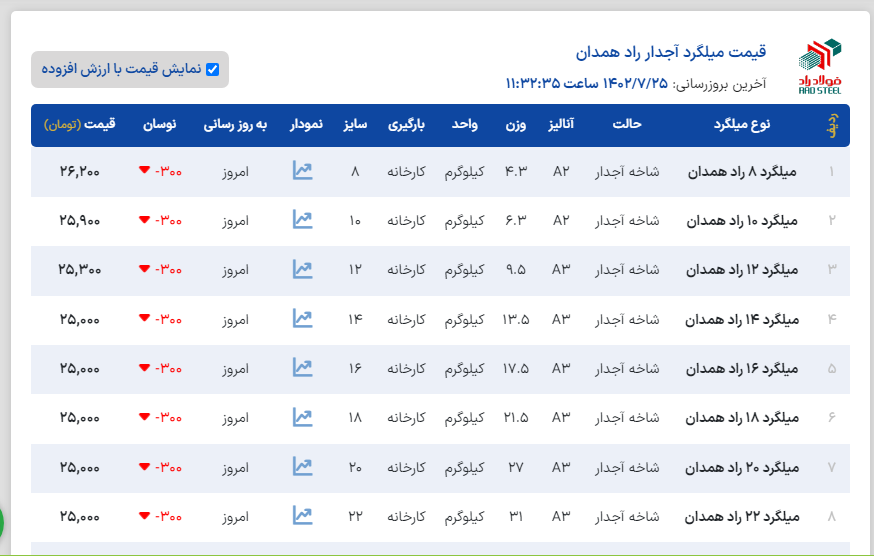Open the میلگرد 8 راد همدان product link
Screen dimensions: 874x556
point(744,172)
